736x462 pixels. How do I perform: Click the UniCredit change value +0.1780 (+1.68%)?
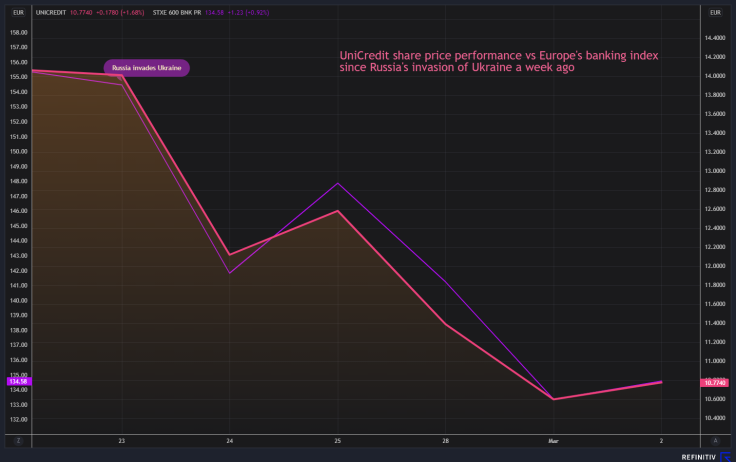[120, 13]
